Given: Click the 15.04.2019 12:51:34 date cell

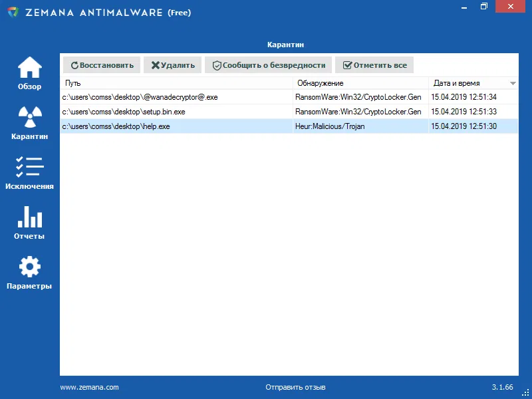Looking at the screenshot, I should [x=473, y=97].
